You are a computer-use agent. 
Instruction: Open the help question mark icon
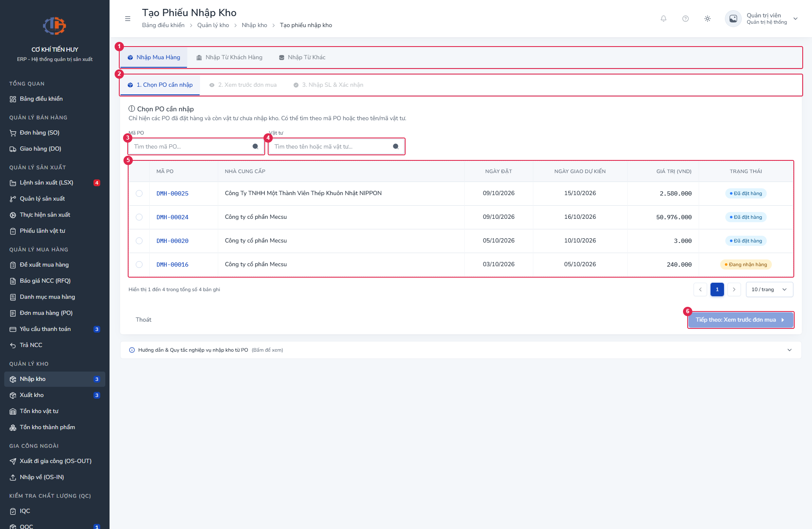point(686,19)
